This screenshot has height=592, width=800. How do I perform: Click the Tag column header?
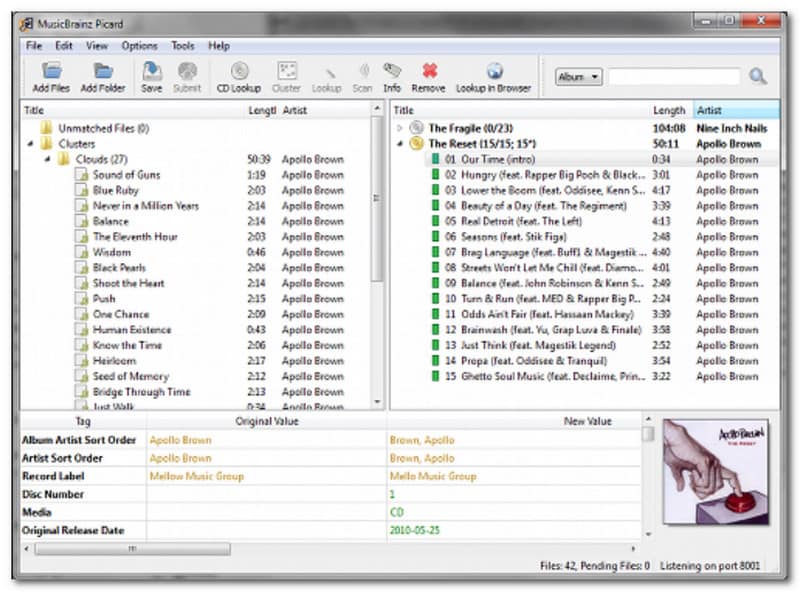83,421
